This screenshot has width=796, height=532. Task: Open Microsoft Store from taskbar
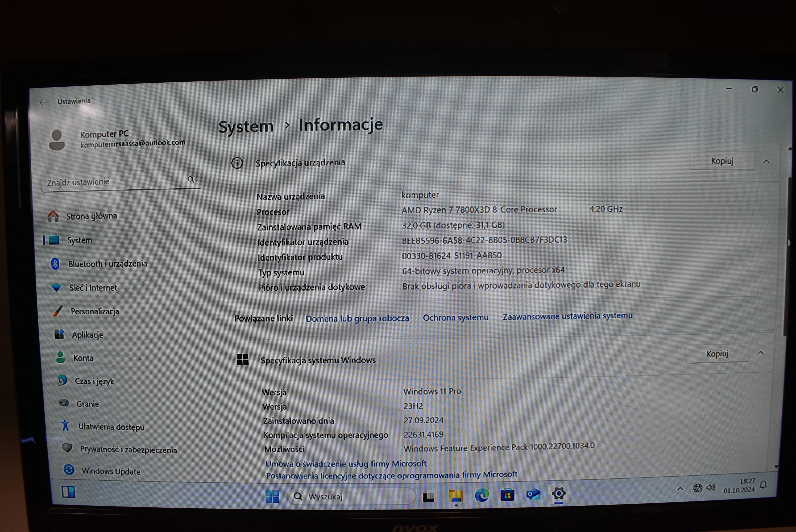click(x=507, y=495)
